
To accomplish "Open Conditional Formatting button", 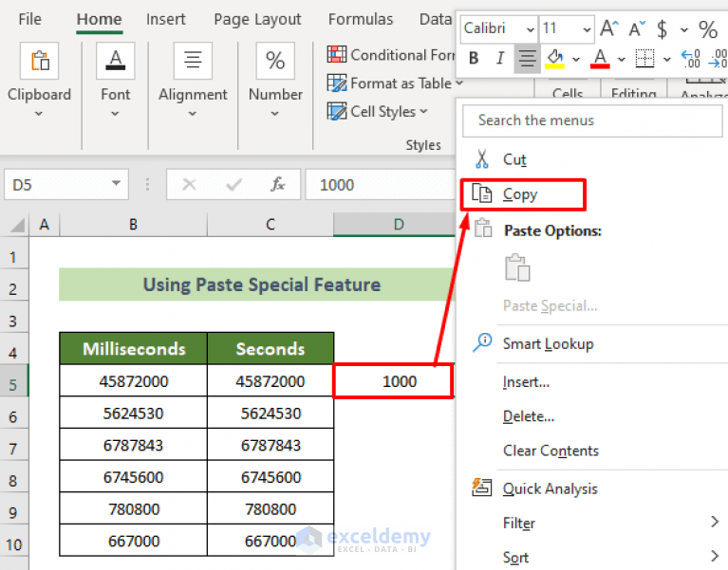I will [390, 55].
